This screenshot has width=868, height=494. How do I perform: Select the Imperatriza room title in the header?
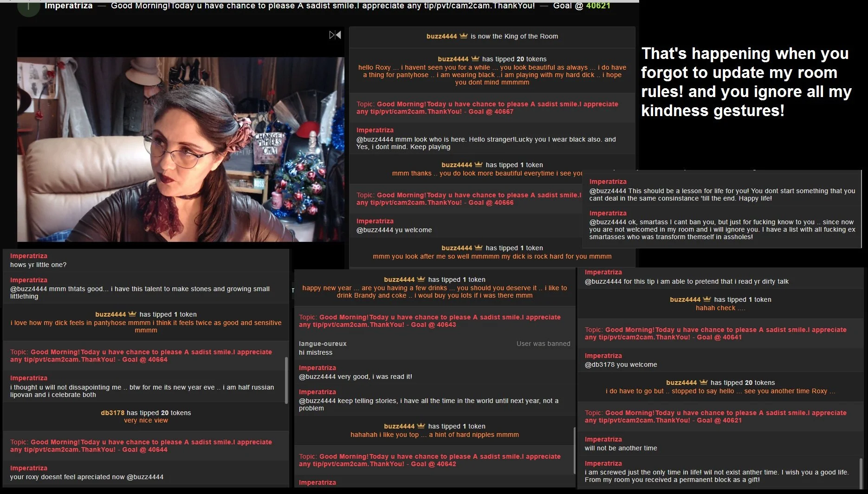coord(69,6)
